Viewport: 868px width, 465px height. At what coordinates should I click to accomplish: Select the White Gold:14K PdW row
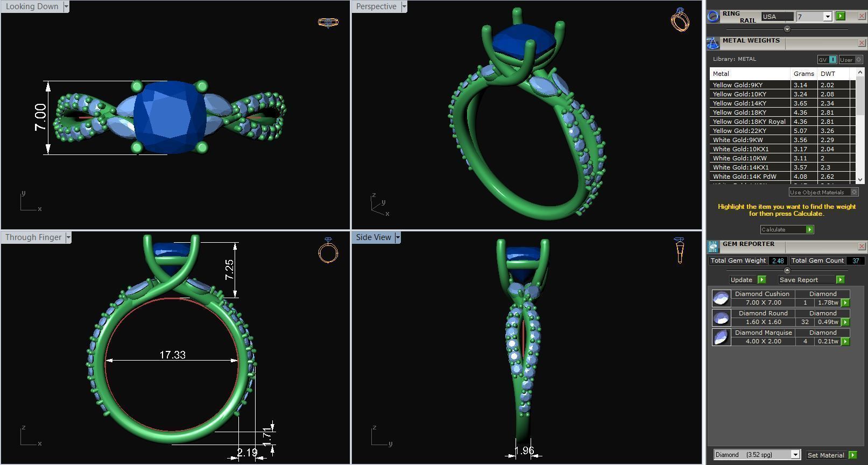tap(782, 177)
